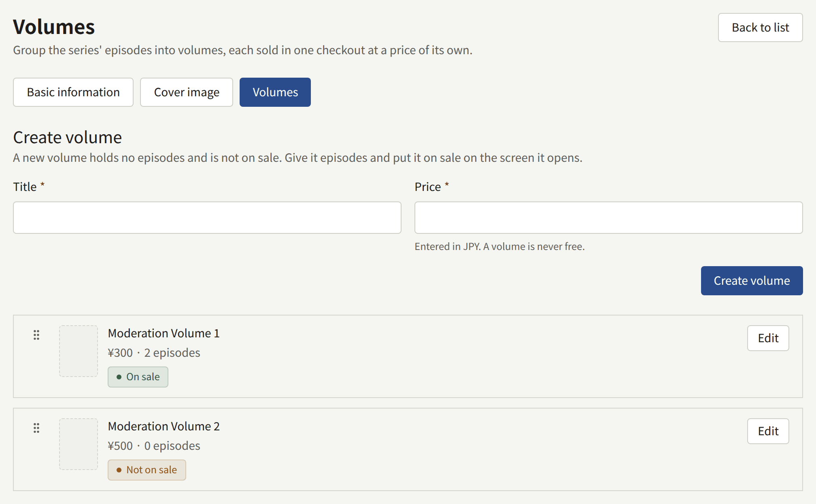Select the Volumes tab
The image size is (816, 504).
pyautogui.click(x=275, y=92)
